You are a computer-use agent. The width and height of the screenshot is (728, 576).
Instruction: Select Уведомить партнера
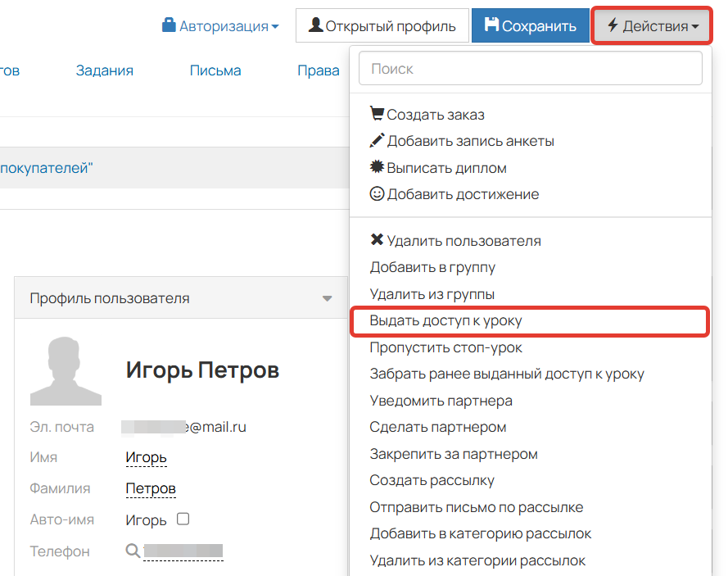(x=441, y=401)
